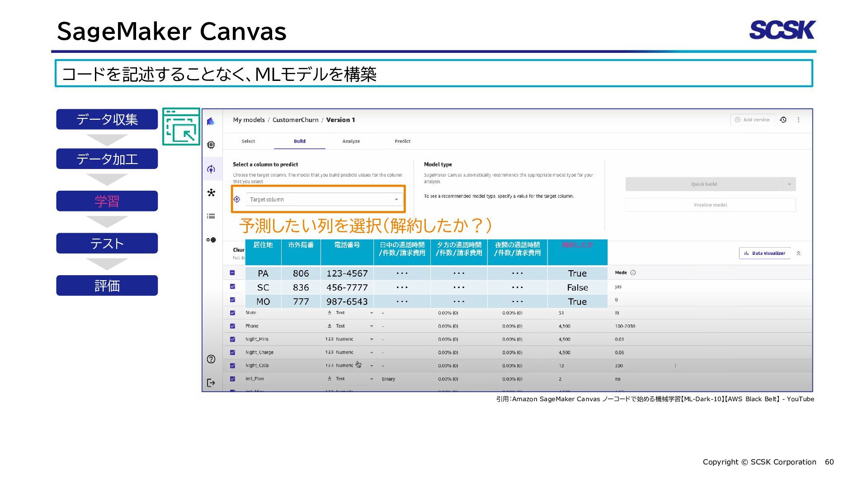Open the help question-mark icon
The image size is (868, 488).
[211, 359]
